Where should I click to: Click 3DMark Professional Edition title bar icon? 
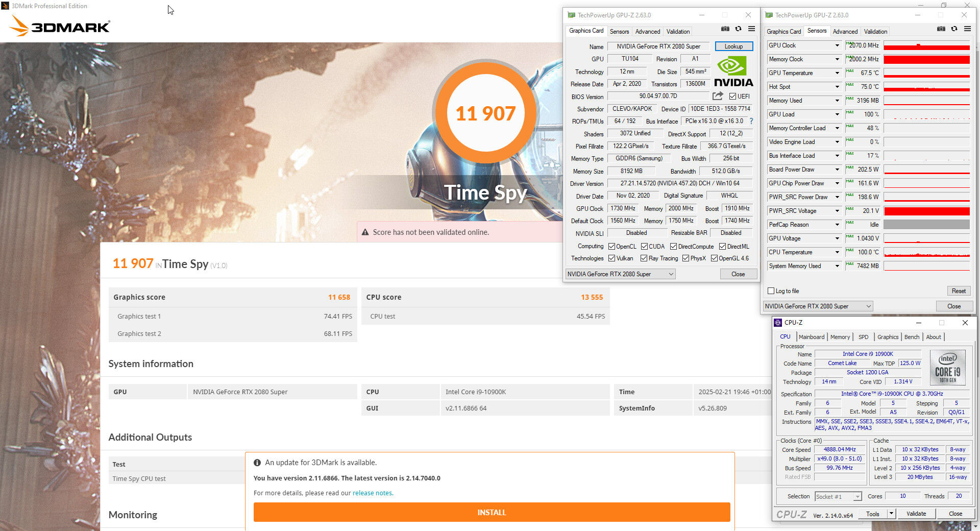5,6
